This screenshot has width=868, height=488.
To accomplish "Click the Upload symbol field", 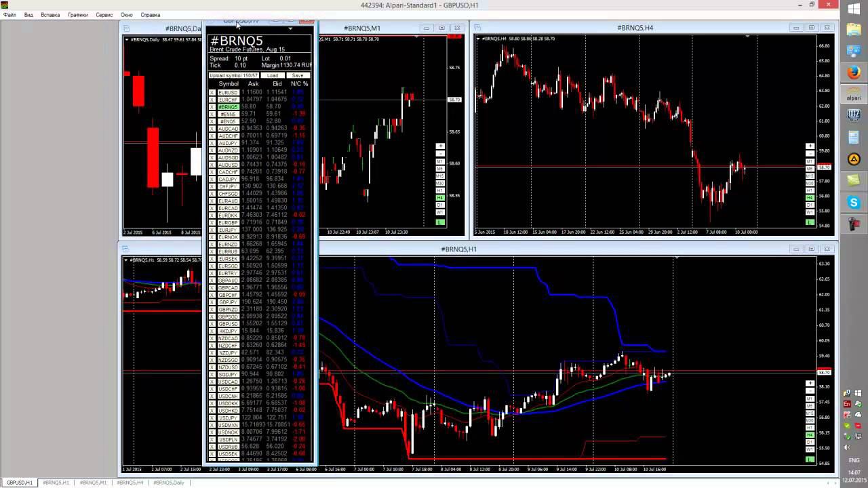I will (x=234, y=75).
